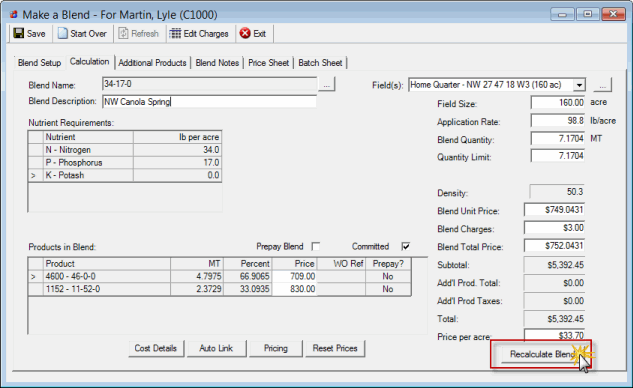Click the Density value 50.3

(557, 192)
